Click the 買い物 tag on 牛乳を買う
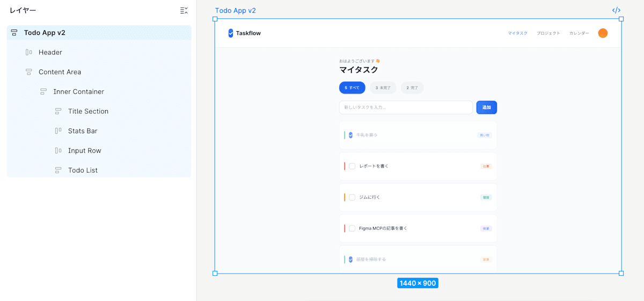 485,135
